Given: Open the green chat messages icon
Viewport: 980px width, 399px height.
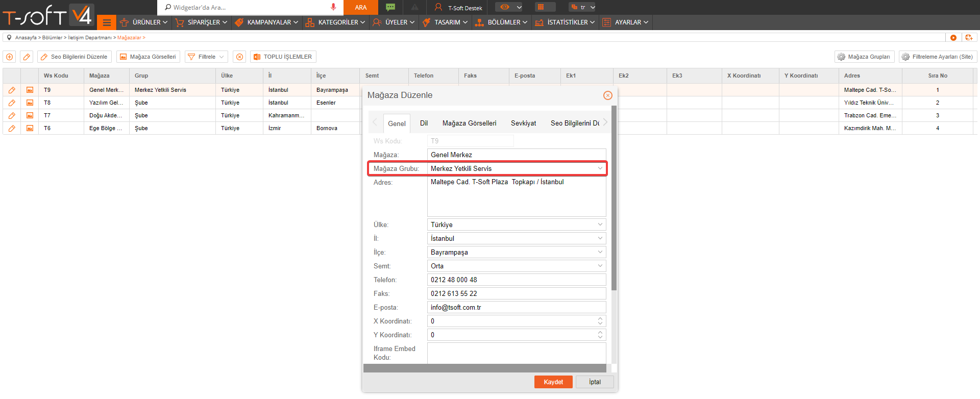Looking at the screenshot, I should tap(390, 7).
